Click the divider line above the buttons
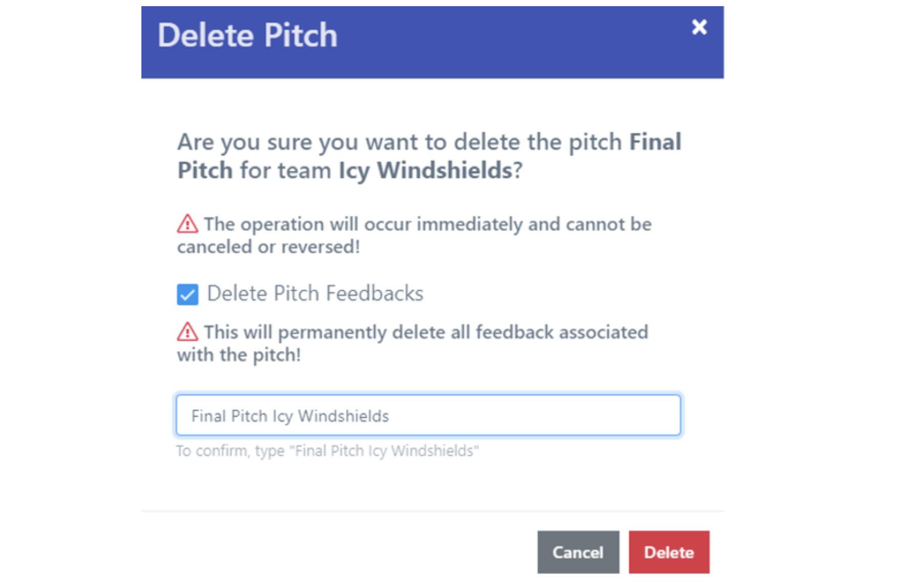This screenshot has width=916, height=588. [432, 511]
